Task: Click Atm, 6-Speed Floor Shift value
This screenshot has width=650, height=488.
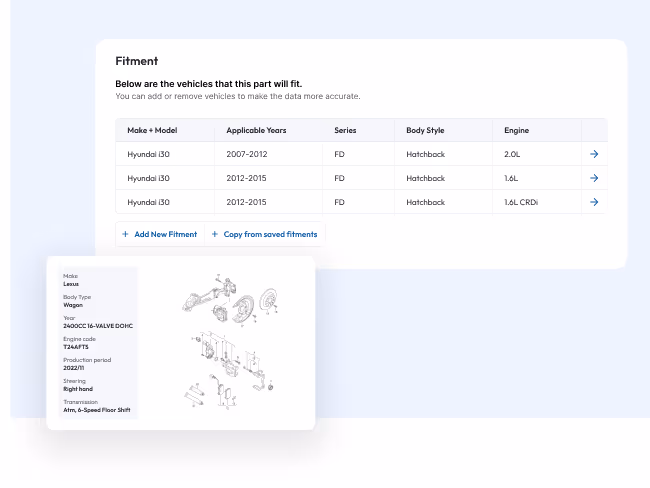Action: [97, 410]
